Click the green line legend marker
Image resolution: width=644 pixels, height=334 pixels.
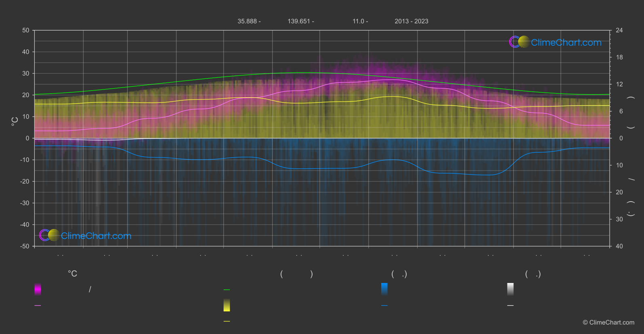(x=227, y=290)
